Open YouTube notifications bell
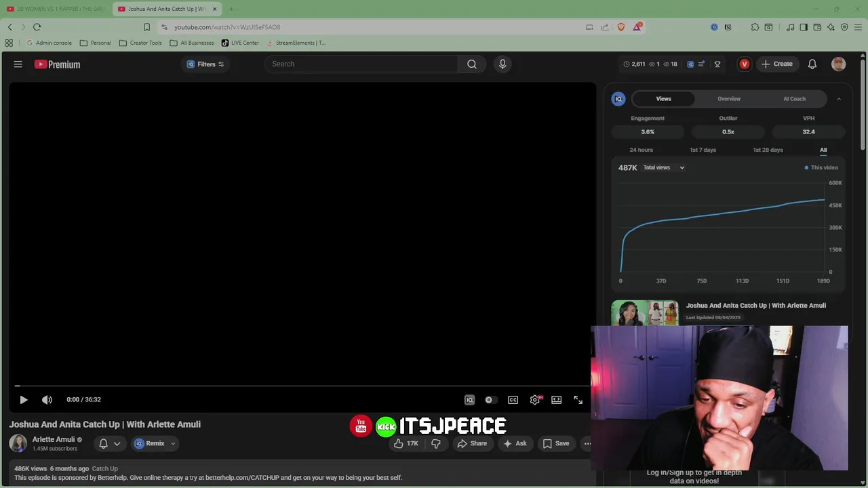 pos(812,64)
